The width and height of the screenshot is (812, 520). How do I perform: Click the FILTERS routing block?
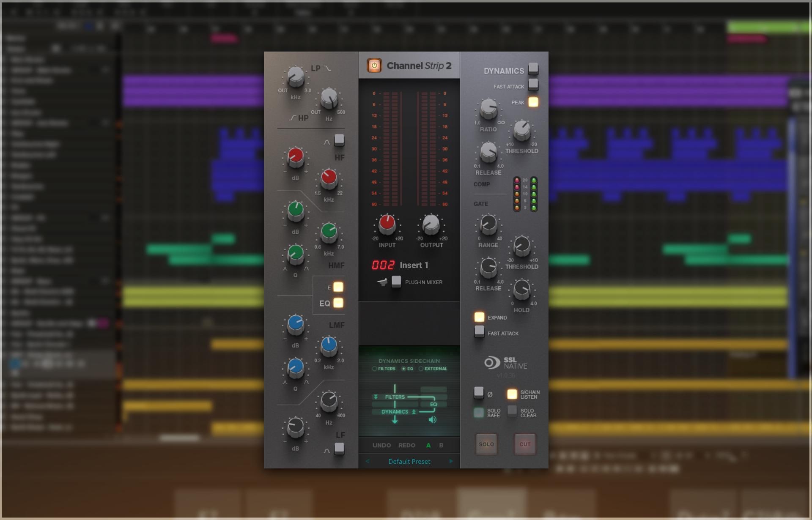click(x=395, y=397)
